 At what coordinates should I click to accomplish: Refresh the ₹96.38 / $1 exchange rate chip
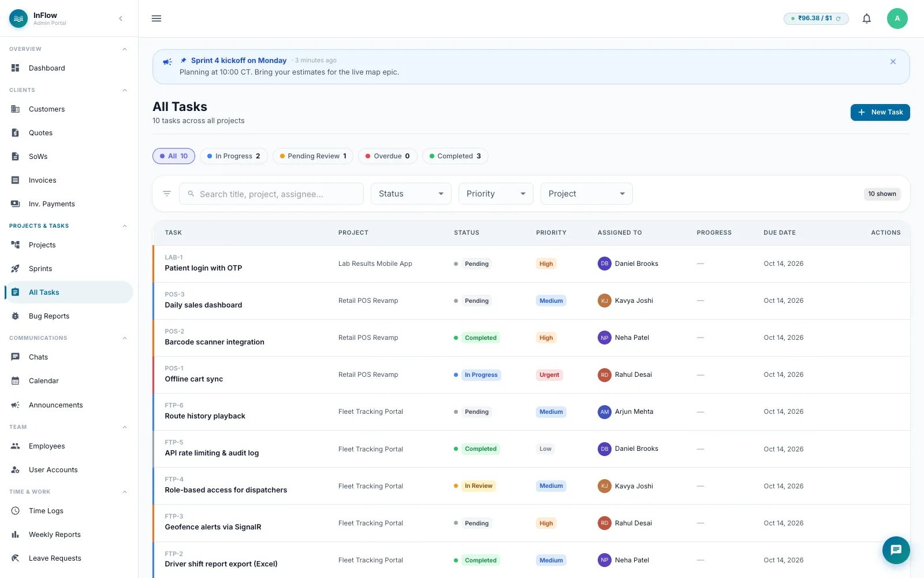[x=839, y=18]
